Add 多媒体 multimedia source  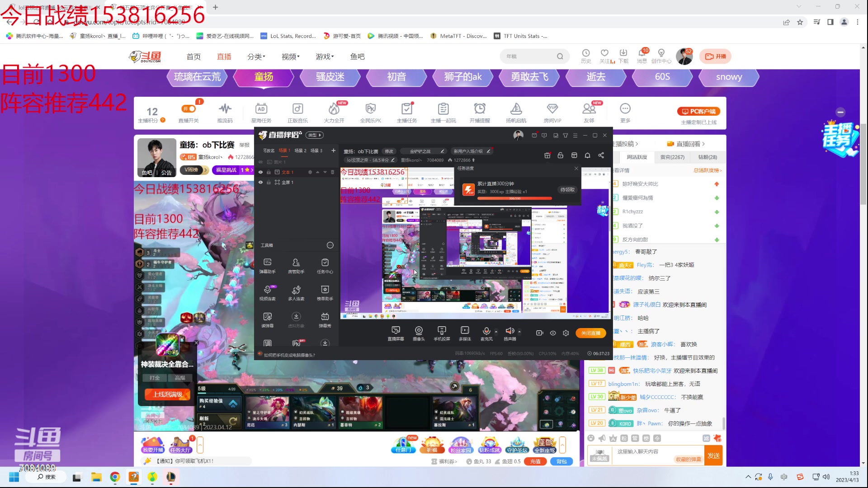(465, 333)
